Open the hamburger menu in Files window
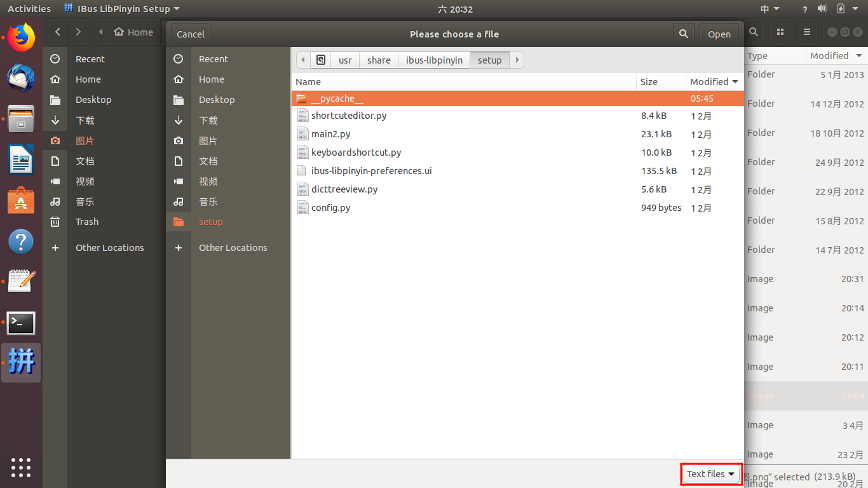The height and width of the screenshot is (488, 868). pos(807,32)
